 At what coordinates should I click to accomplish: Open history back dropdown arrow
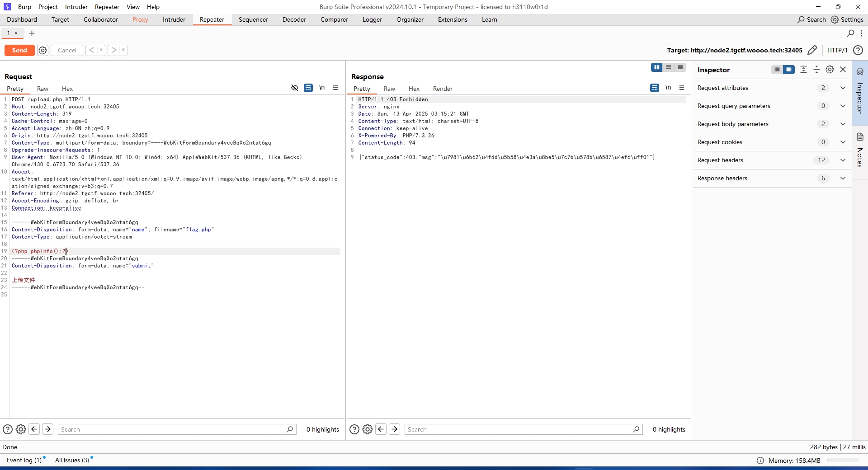(x=101, y=50)
